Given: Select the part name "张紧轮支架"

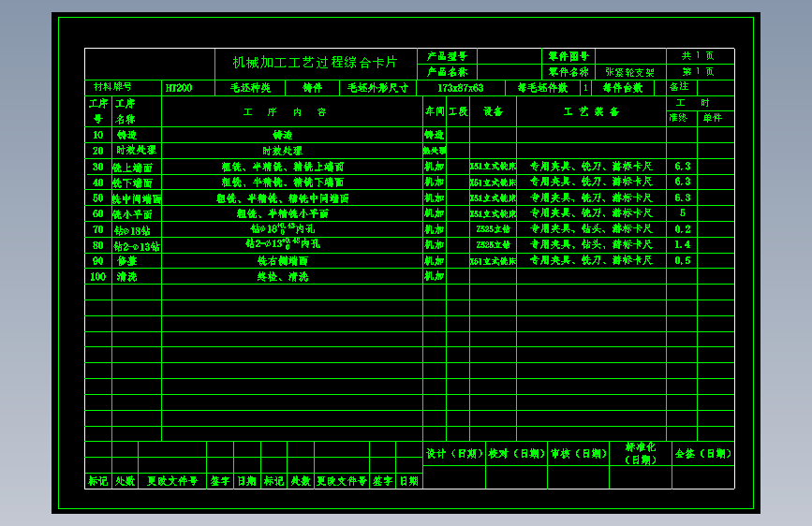Looking at the screenshot, I should [630, 72].
